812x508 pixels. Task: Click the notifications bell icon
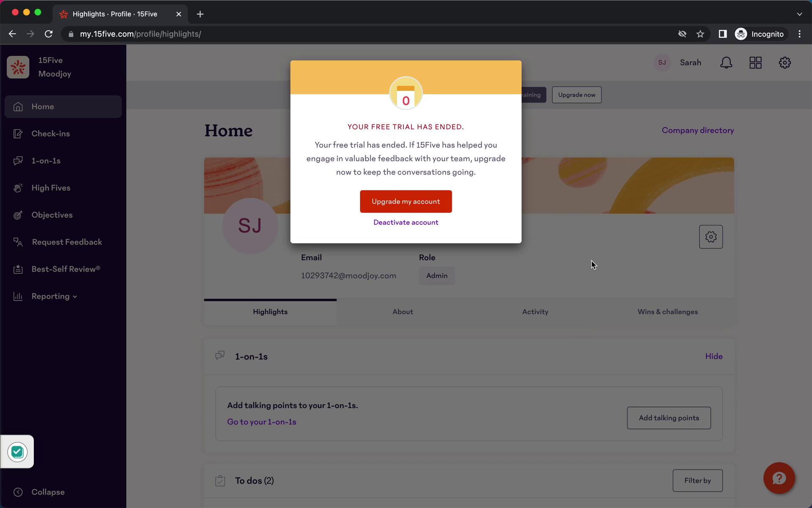[x=727, y=63]
